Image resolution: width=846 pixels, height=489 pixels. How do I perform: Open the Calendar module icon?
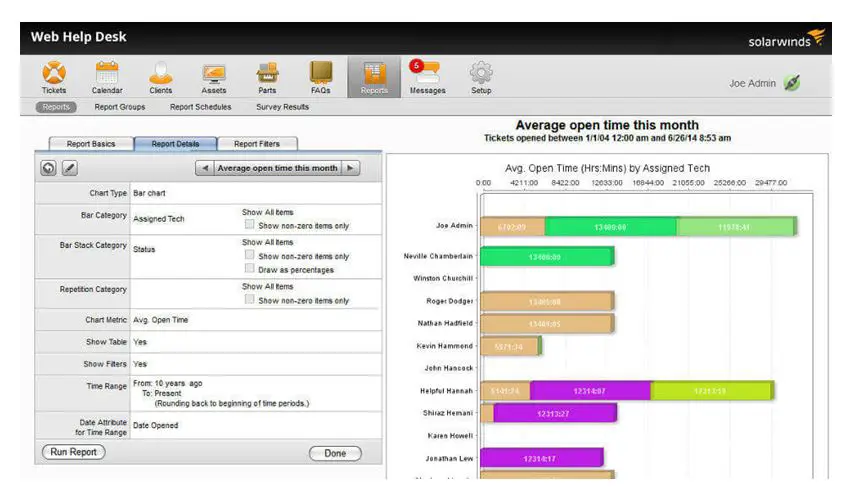pos(107,77)
